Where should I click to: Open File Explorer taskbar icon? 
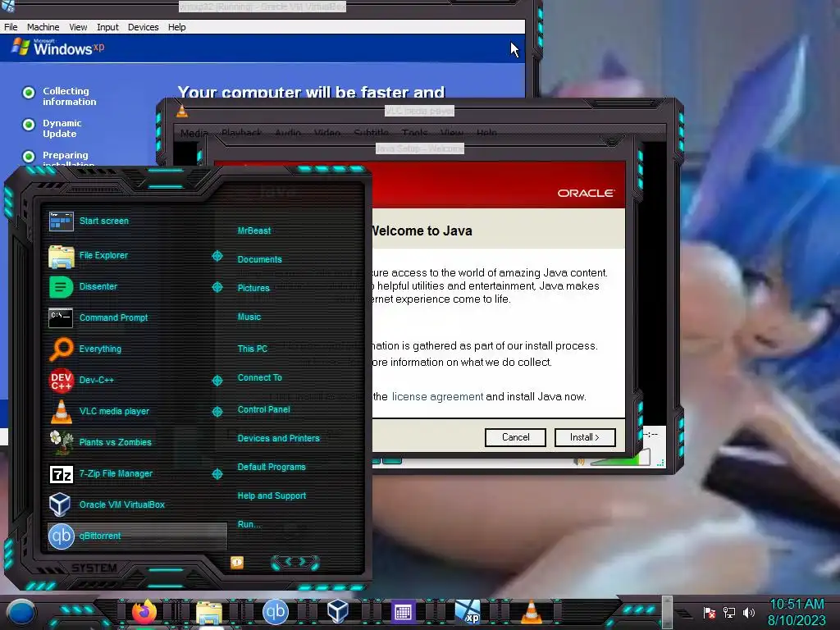click(209, 612)
